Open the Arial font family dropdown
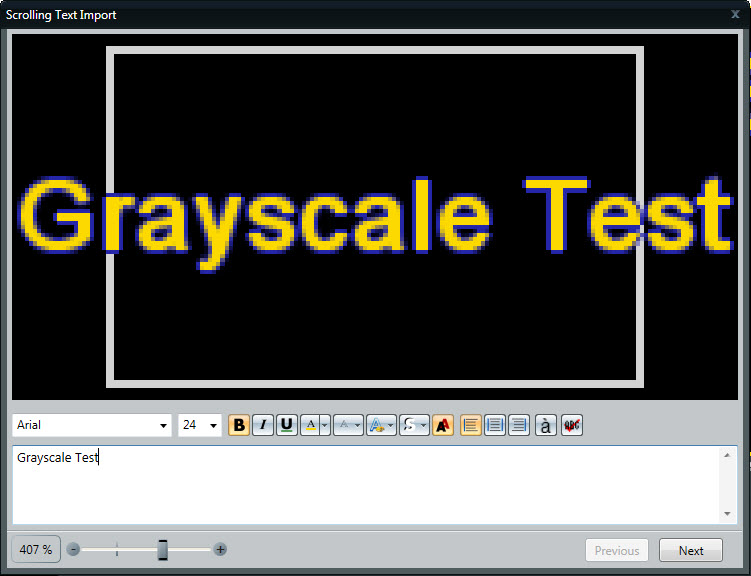 (x=92, y=426)
